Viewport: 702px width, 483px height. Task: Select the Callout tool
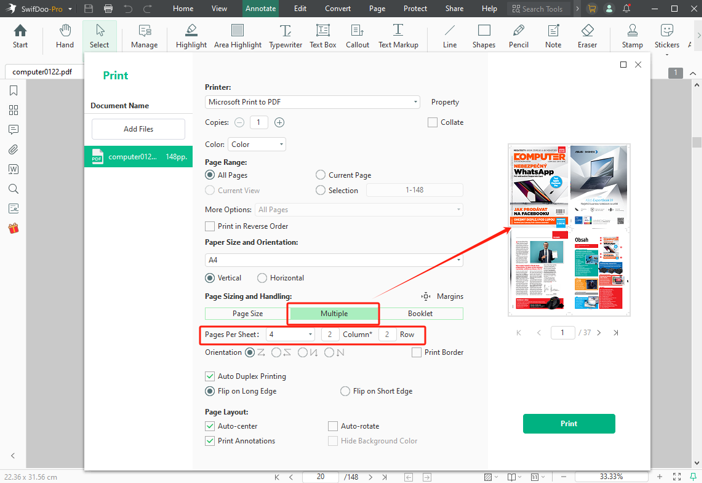(x=357, y=36)
